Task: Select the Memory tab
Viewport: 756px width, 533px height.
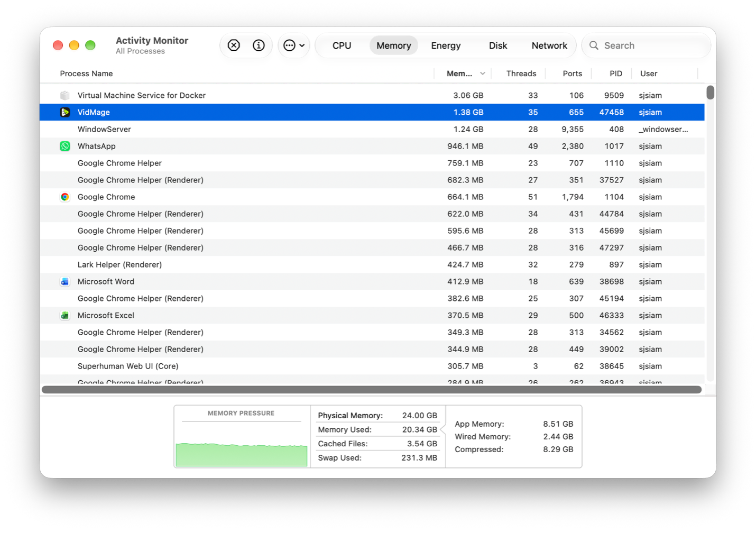Action: point(394,45)
